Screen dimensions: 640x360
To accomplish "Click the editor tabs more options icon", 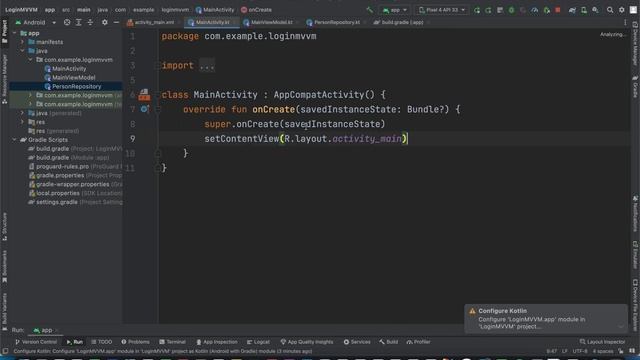I will (x=625, y=22).
